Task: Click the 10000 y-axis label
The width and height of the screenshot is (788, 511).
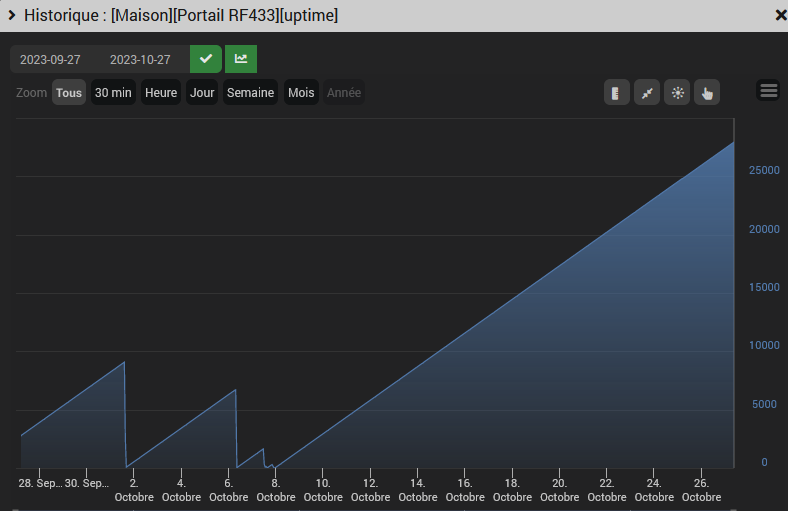Action: click(x=764, y=345)
